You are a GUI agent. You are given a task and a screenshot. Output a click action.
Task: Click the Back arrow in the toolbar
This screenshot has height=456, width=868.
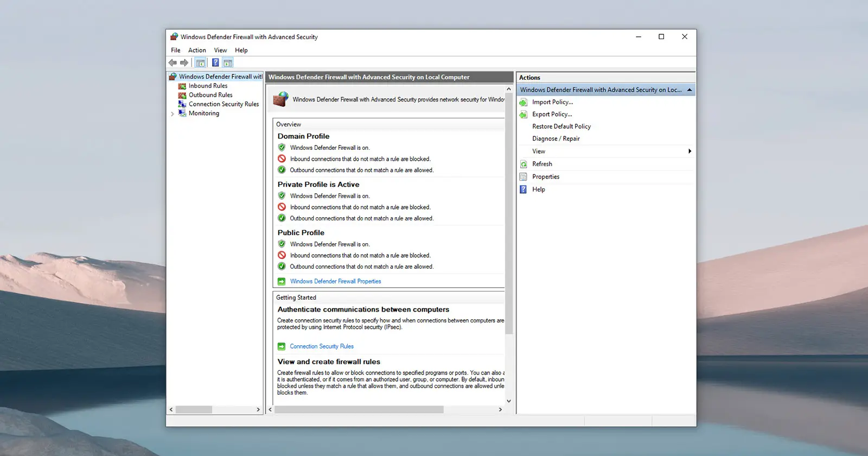(x=173, y=63)
